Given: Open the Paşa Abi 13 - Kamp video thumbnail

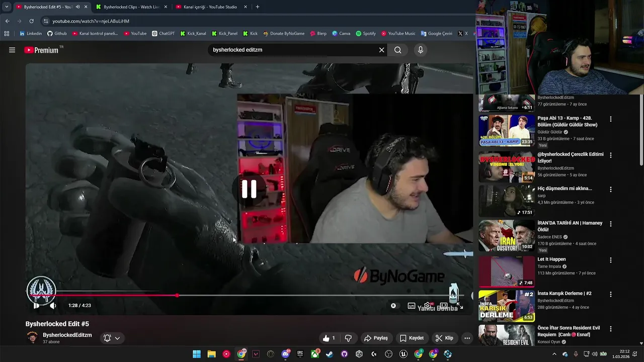Looking at the screenshot, I should pyautogui.click(x=507, y=130).
